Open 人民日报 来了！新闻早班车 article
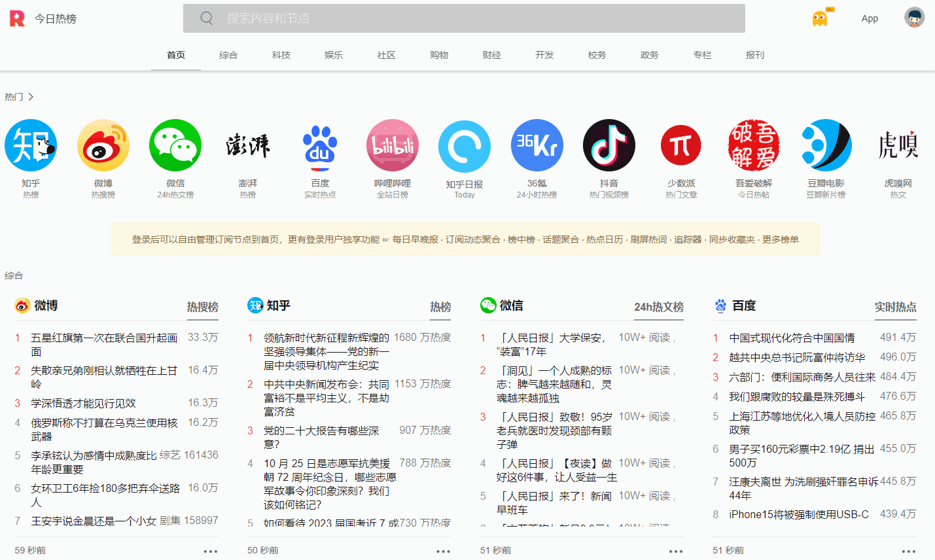 pos(554,502)
